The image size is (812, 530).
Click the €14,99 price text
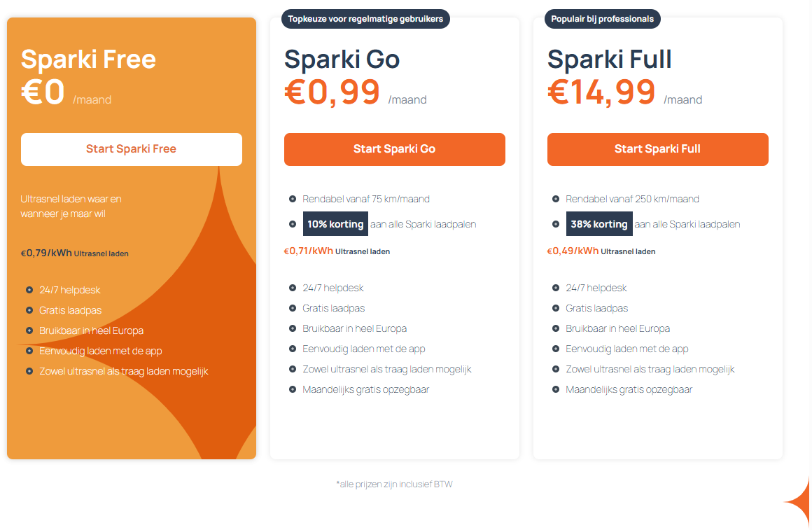coord(601,92)
